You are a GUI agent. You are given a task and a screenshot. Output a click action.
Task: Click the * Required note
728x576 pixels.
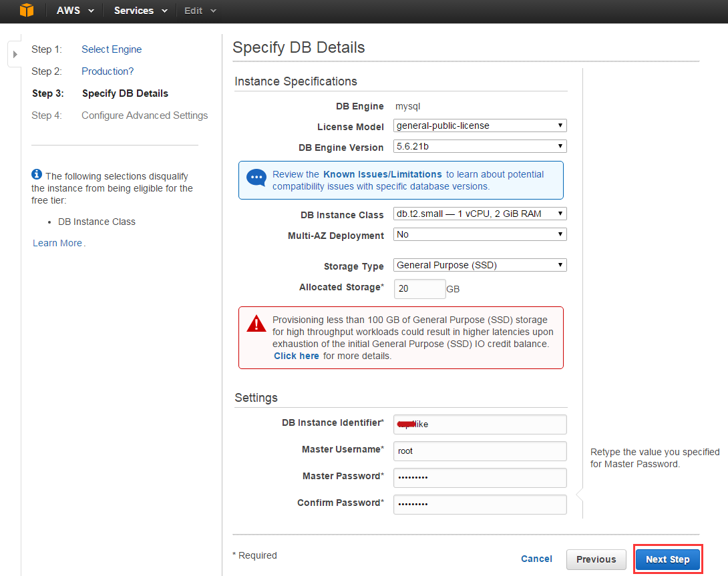coord(254,555)
